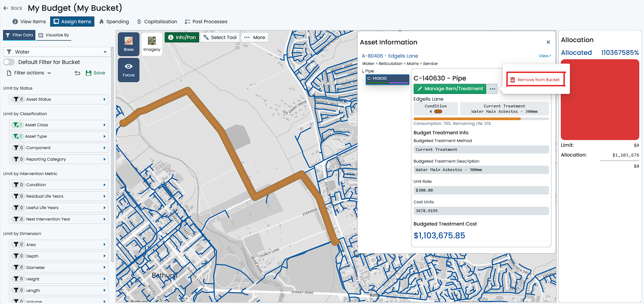Click the red allocation bar

600,100
